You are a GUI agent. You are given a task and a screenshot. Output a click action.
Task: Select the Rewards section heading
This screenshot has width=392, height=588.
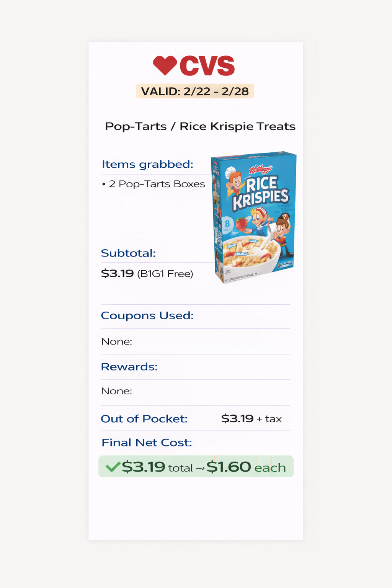[129, 367]
